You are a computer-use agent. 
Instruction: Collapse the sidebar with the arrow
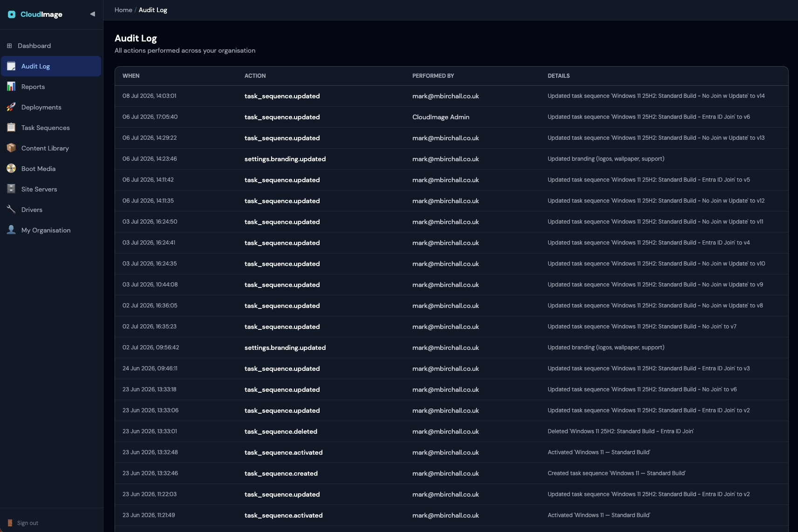point(93,14)
